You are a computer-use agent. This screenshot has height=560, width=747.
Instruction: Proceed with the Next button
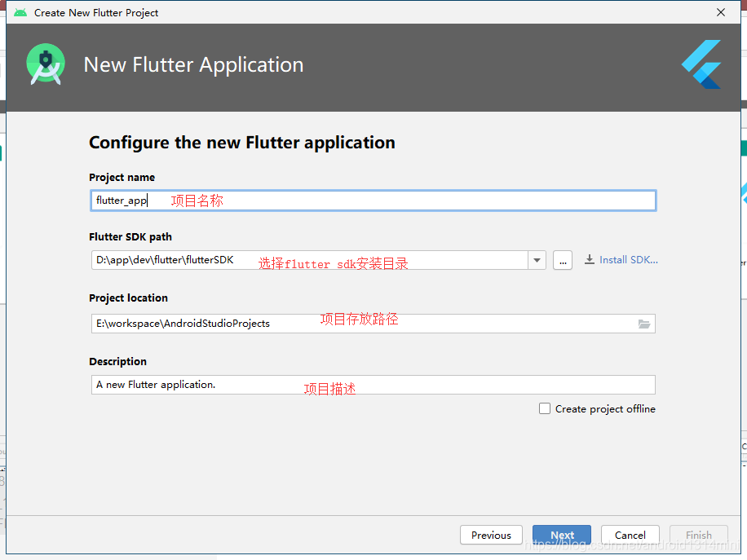coord(562,536)
